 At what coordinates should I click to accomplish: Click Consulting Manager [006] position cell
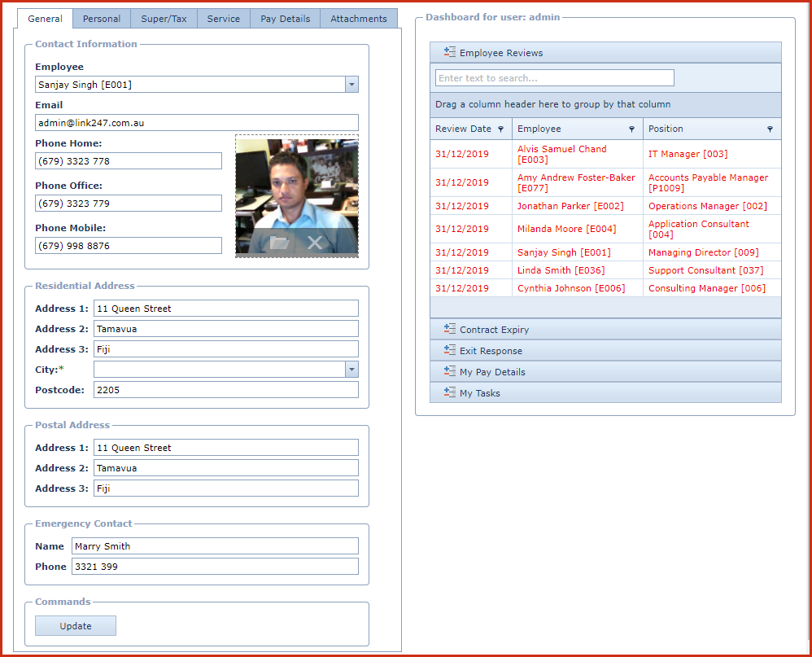click(x=712, y=288)
